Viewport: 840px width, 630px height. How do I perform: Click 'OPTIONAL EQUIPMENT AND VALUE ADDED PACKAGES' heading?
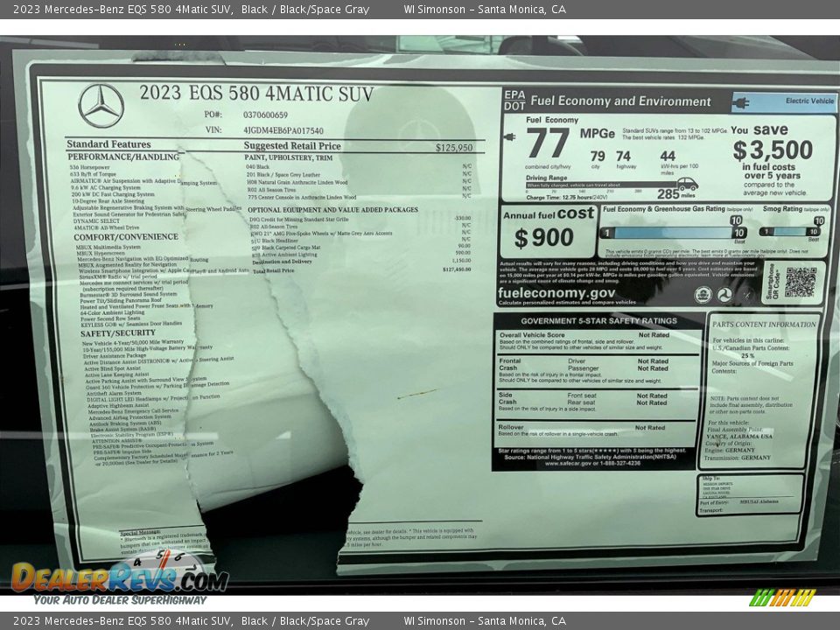[332, 210]
